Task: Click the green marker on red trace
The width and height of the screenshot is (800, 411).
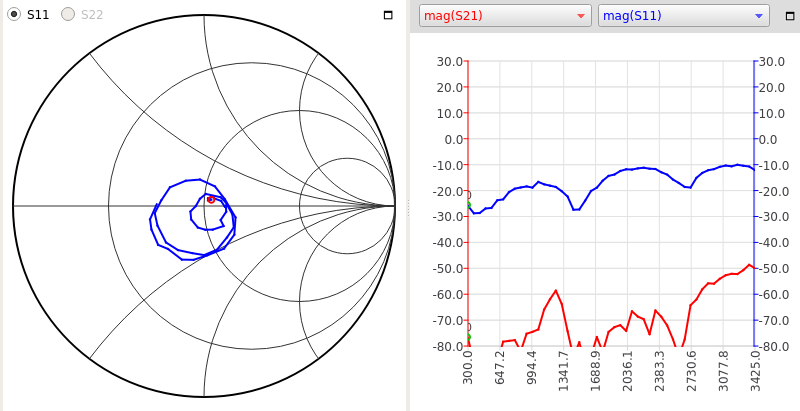Action: [467, 337]
